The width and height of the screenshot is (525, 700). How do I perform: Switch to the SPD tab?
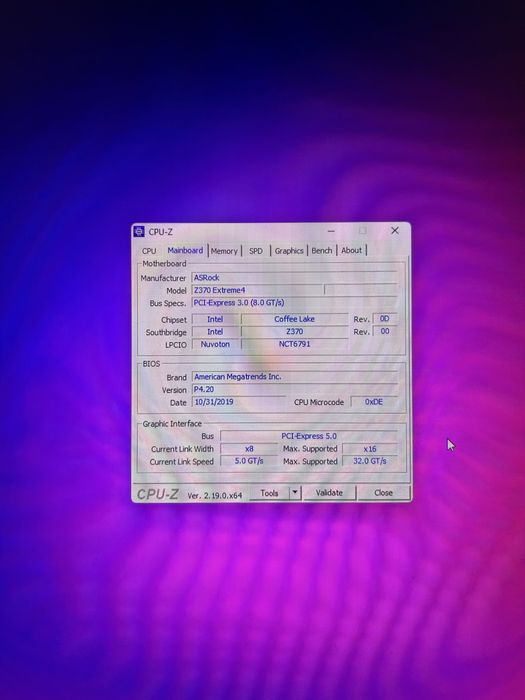[x=256, y=251]
